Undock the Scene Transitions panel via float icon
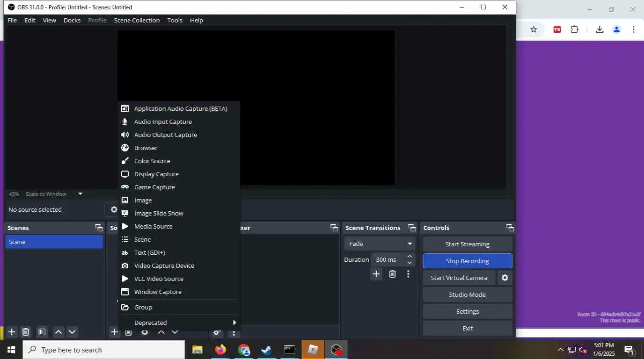This screenshot has height=359, width=644. pos(412,228)
